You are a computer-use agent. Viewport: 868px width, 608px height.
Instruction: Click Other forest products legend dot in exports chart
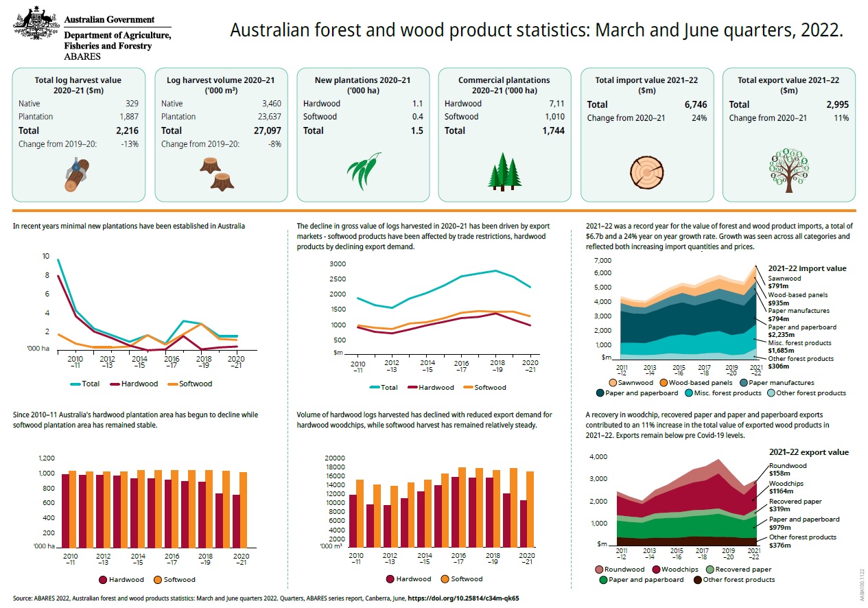(x=698, y=580)
